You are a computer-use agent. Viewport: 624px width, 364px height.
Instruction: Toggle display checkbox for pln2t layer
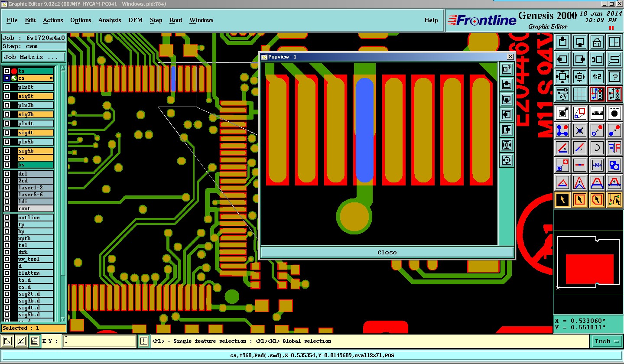click(x=7, y=87)
